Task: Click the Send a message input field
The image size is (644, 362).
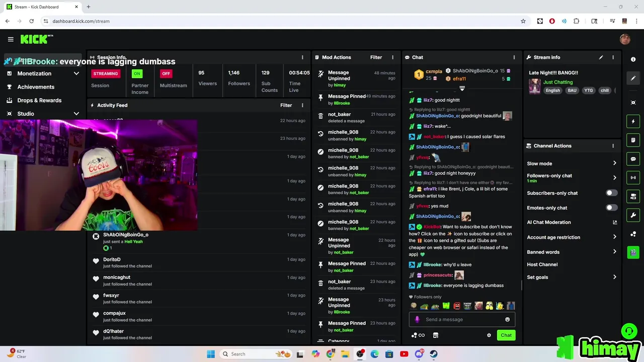Action: [x=462, y=319]
